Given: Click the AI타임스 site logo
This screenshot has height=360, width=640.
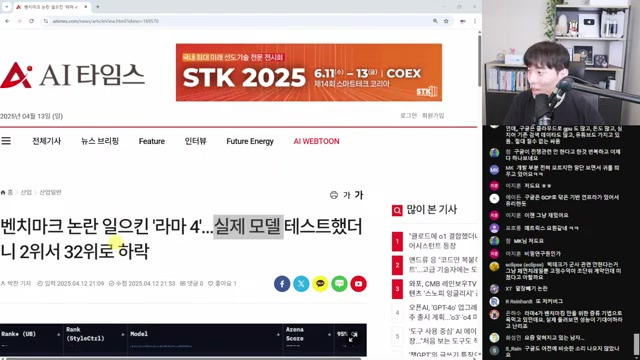Looking at the screenshot, I should pyautogui.click(x=72, y=75).
